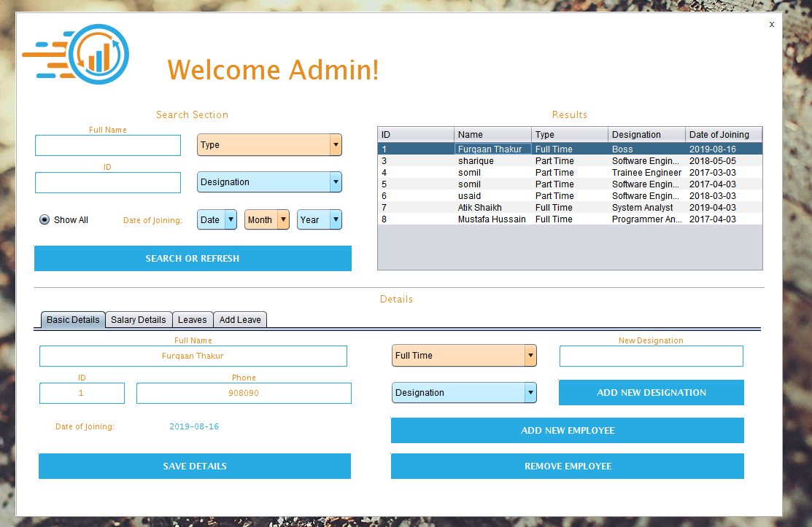Screen dimensions: 812x527
Task: Edit the Full Name field showing Furqaan Thakur
Action: click(x=193, y=356)
